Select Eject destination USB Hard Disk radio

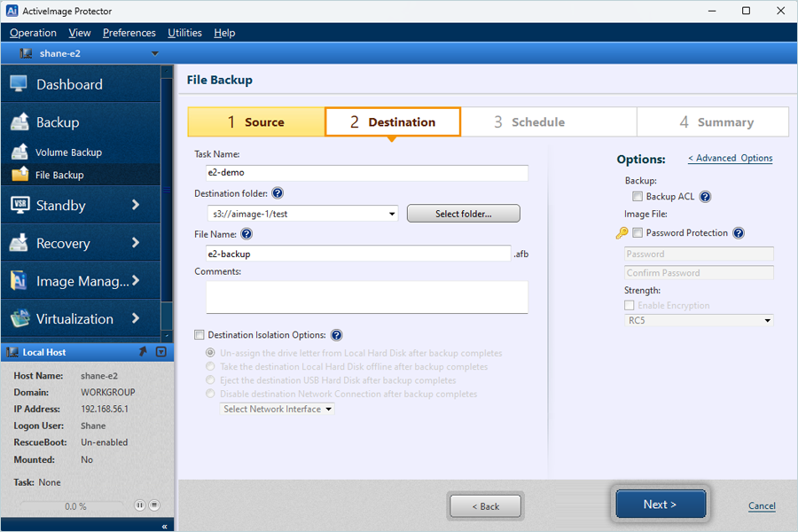(x=210, y=380)
